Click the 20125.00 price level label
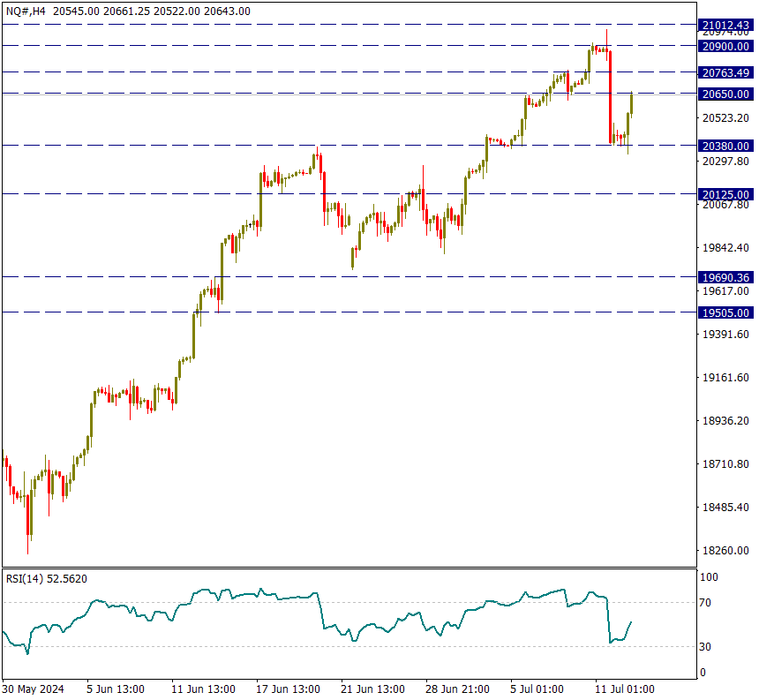The image size is (759, 700). (725, 194)
